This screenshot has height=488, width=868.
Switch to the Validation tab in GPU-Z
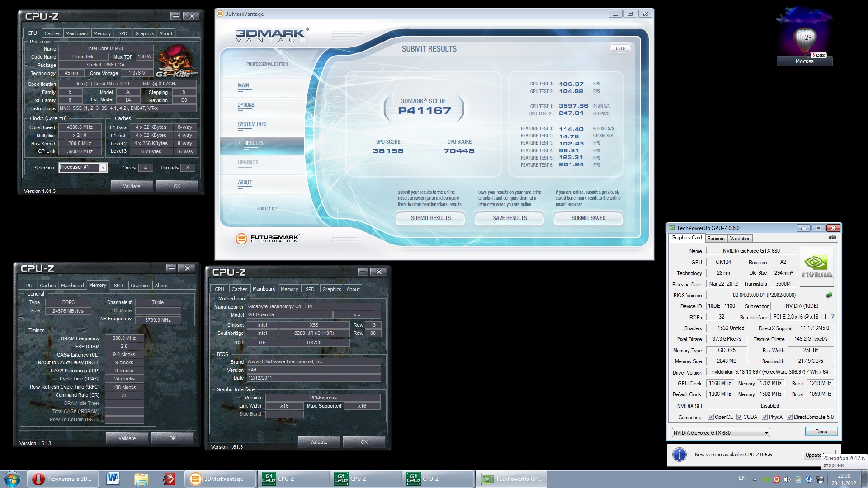[x=740, y=239]
